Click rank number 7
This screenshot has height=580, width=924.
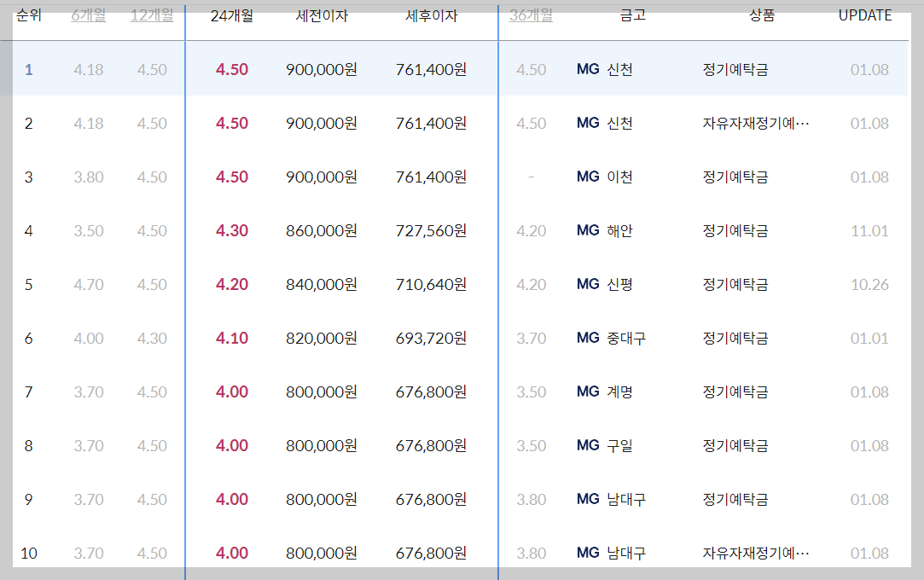tap(28, 391)
